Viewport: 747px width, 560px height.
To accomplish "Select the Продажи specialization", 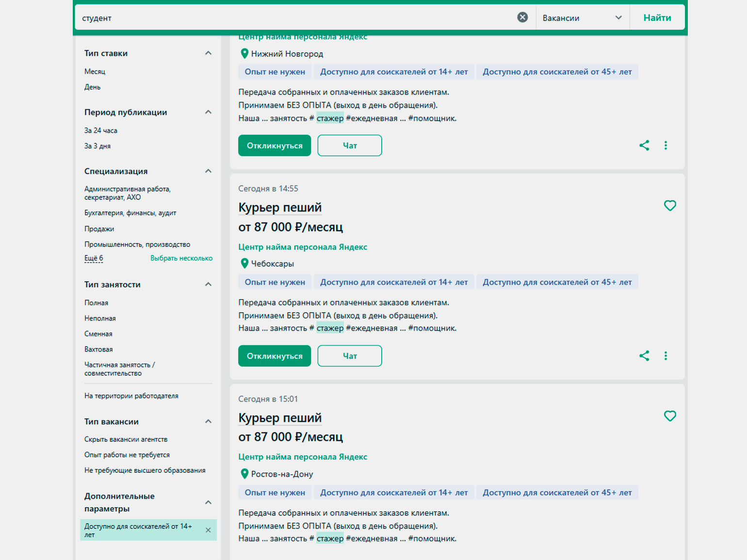I will point(99,229).
